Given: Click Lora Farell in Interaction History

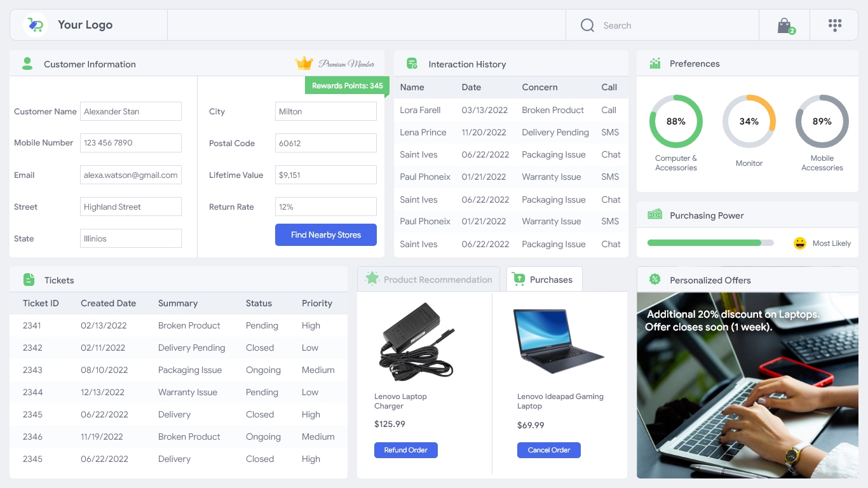Looking at the screenshot, I should tap(420, 110).
